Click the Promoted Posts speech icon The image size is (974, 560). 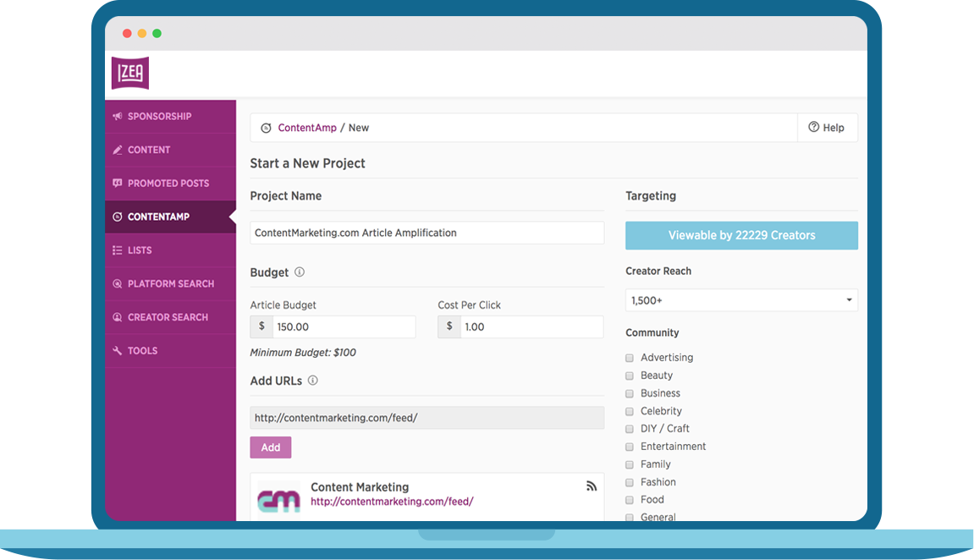click(118, 184)
